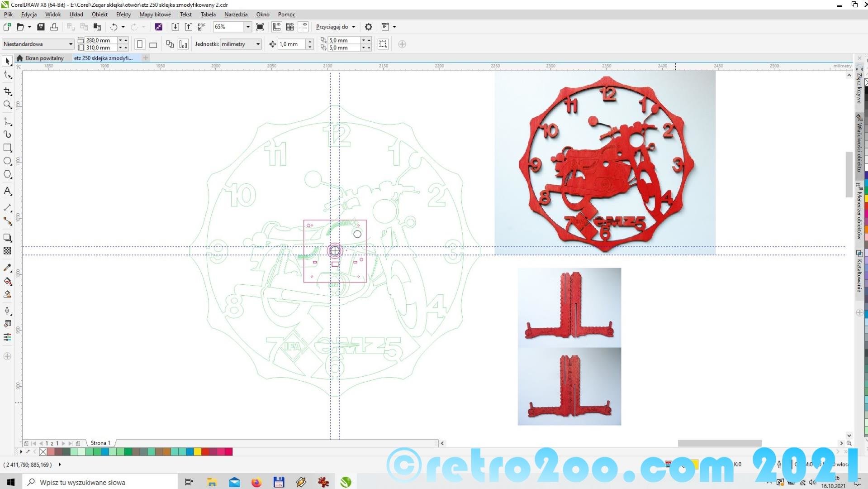Switch page to landscape orientation
The height and width of the screenshot is (489, 868).
pos(153,44)
